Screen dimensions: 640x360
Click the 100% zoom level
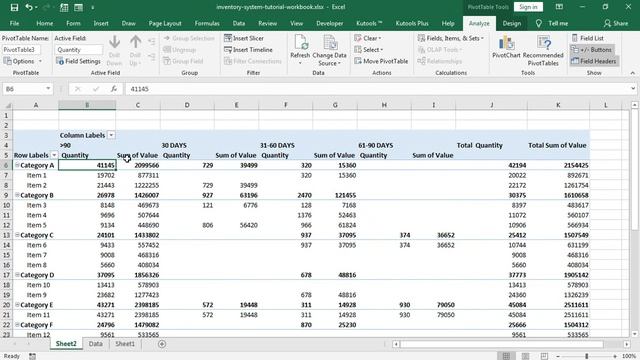[x=629, y=356]
